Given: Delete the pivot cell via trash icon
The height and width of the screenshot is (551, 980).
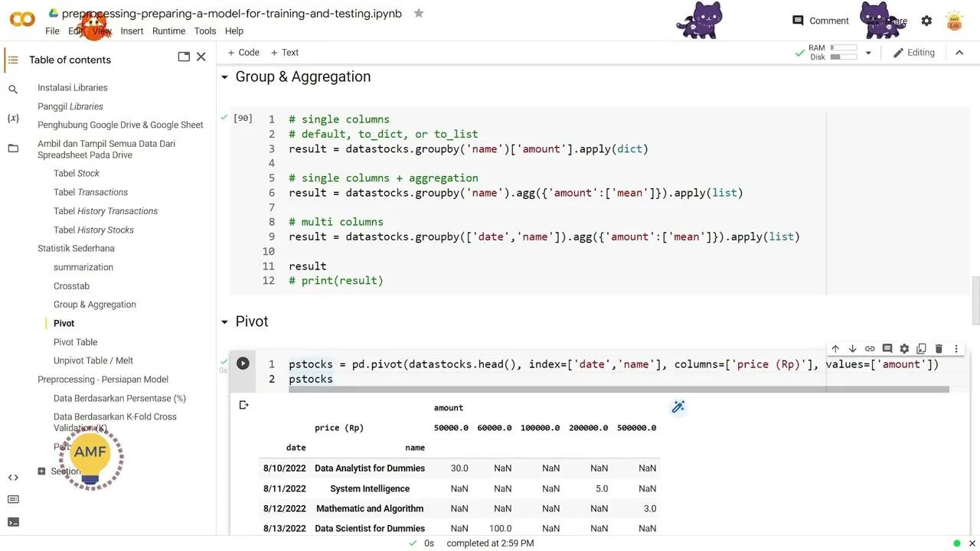Looking at the screenshot, I should point(939,348).
